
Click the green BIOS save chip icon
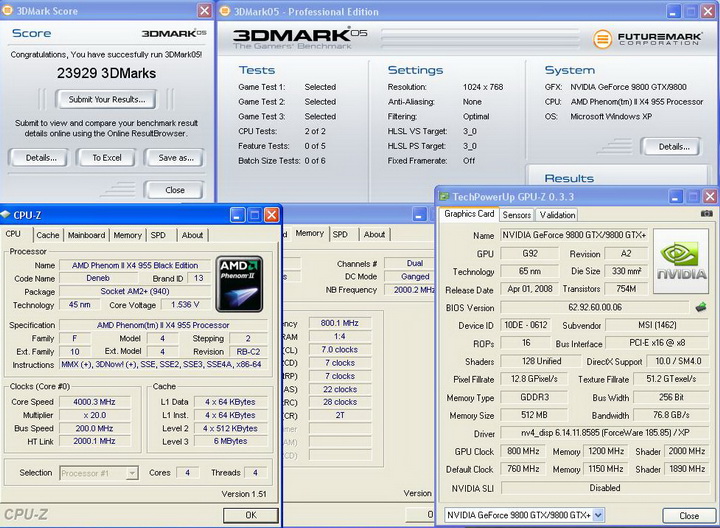[701, 307]
